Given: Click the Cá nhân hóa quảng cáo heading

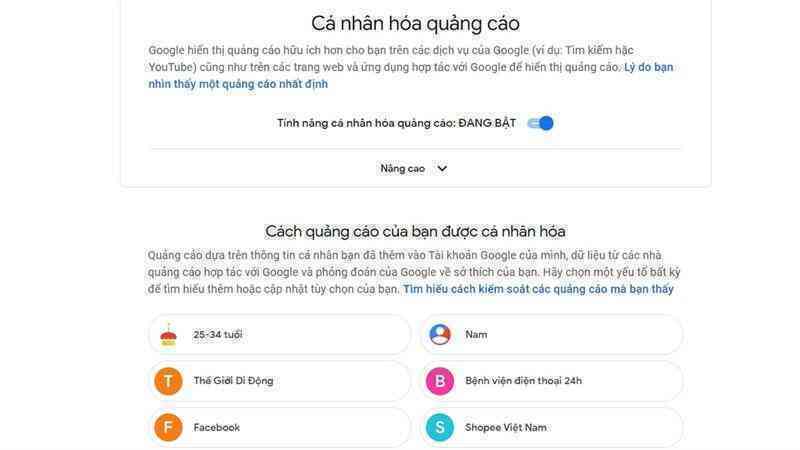Looking at the screenshot, I should [x=415, y=24].
